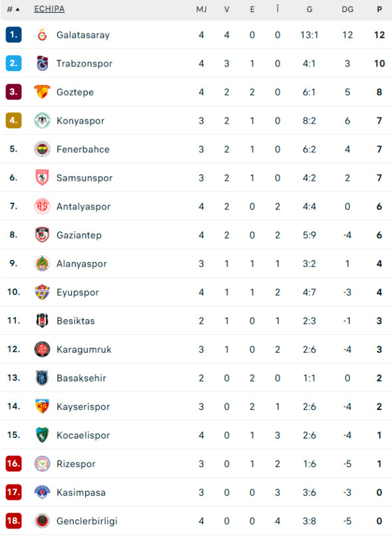Open the Antalyaspor team page
Image resolution: width=392 pixels, height=537 pixels.
pyautogui.click(x=83, y=206)
